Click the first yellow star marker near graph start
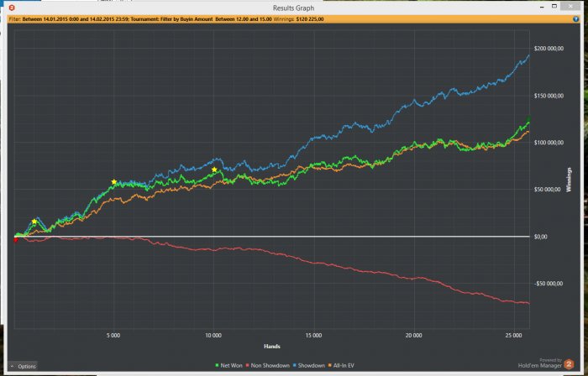 (34, 222)
